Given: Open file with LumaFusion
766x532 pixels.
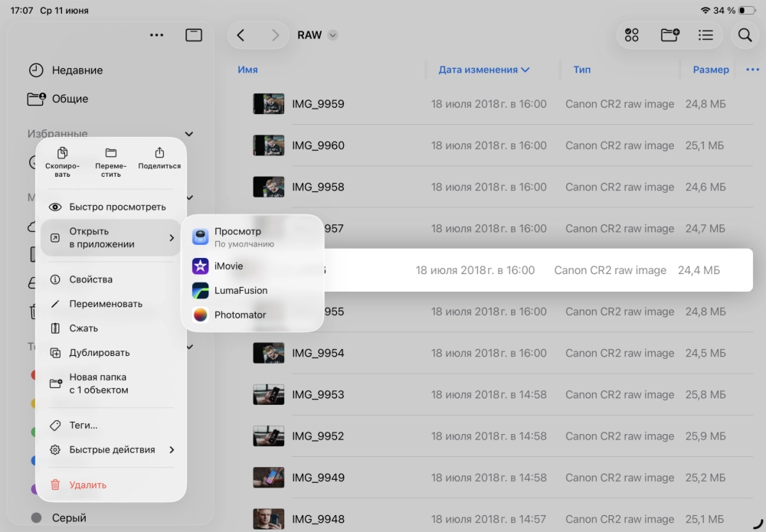Looking at the screenshot, I should coord(241,290).
